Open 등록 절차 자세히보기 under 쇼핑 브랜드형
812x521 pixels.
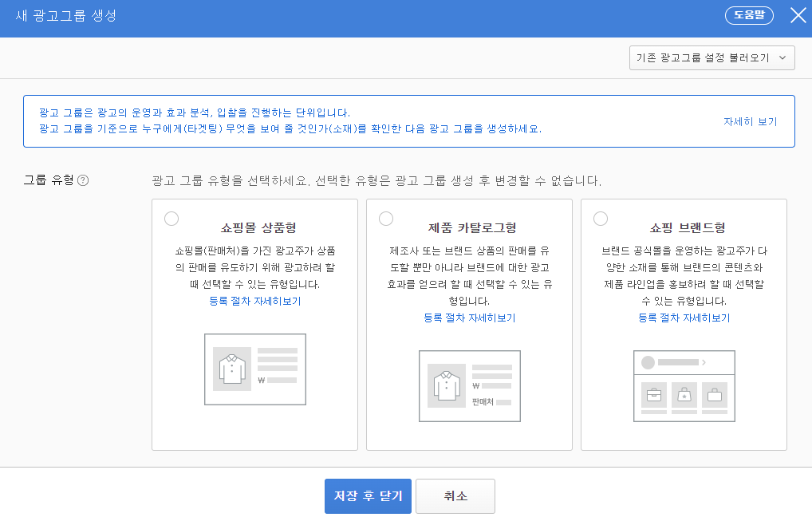684,318
